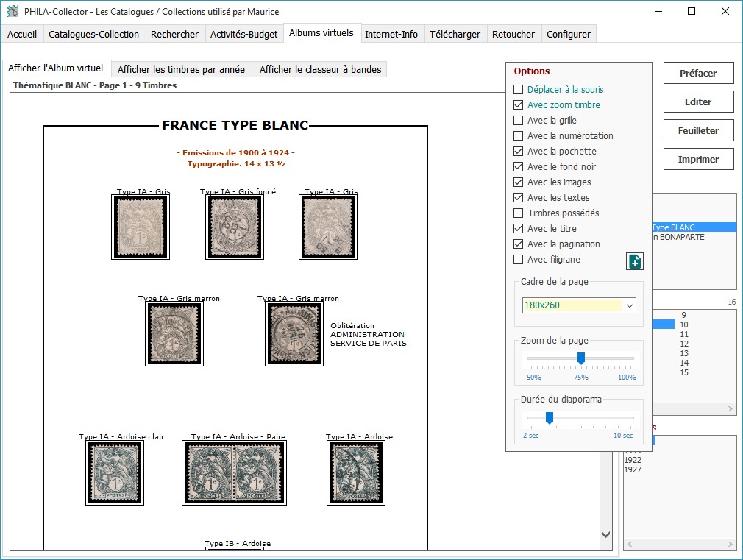Go to Activités-Budget tab
Image resolution: width=743 pixels, height=560 pixels.
[243, 34]
